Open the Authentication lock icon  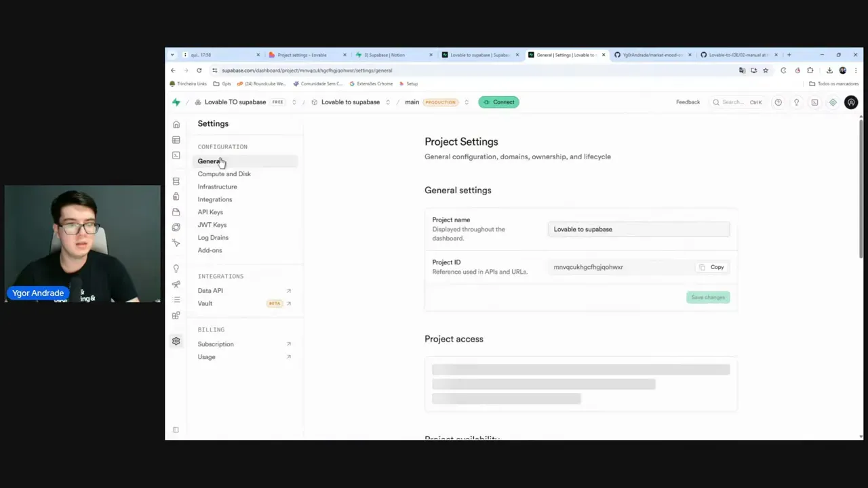coord(176,197)
